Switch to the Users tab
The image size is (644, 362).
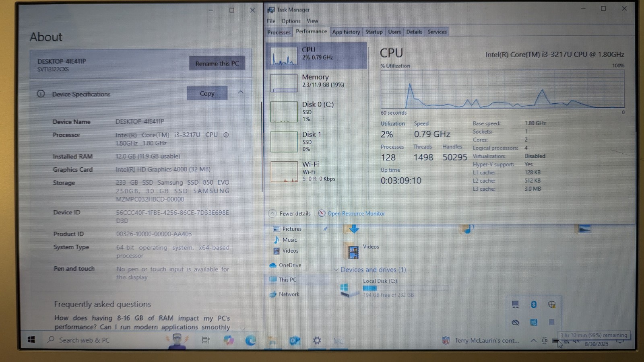click(394, 32)
